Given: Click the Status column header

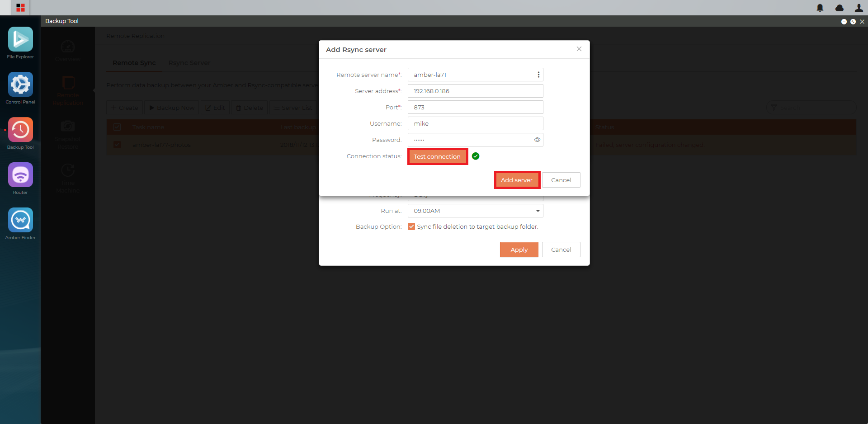Looking at the screenshot, I should [604, 127].
